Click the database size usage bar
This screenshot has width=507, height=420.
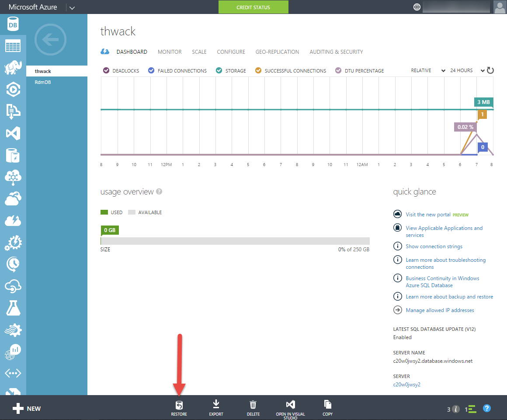pos(235,241)
